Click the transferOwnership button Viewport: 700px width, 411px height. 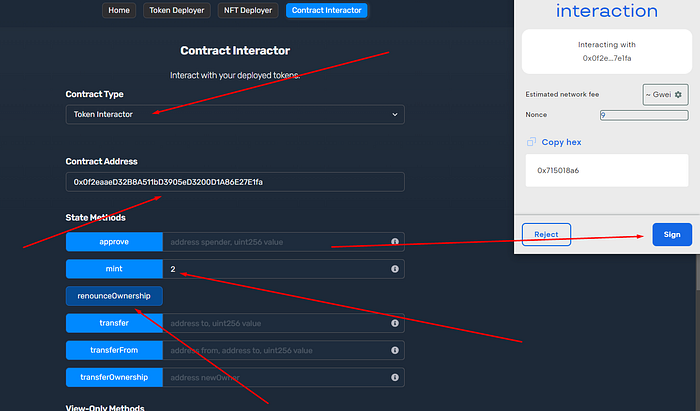pyautogui.click(x=114, y=378)
